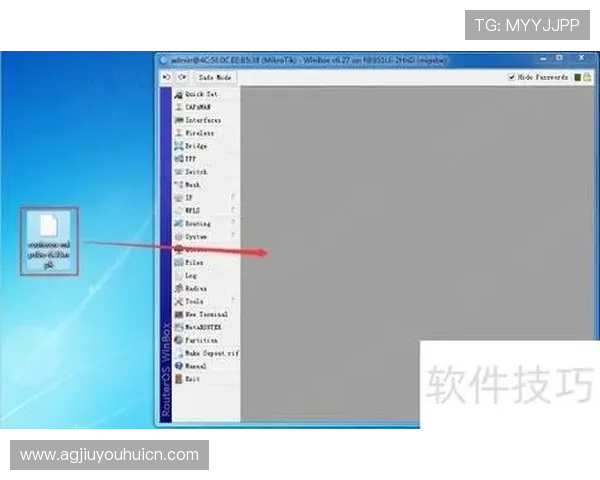Maximize the WinBox window
Screen dimensions: 600x480
tap(560, 58)
